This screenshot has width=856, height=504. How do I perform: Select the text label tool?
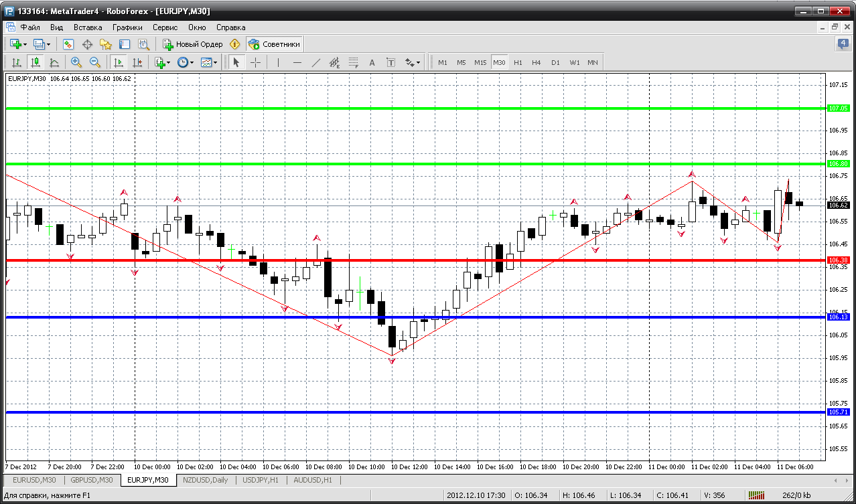click(x=391, y=62)
